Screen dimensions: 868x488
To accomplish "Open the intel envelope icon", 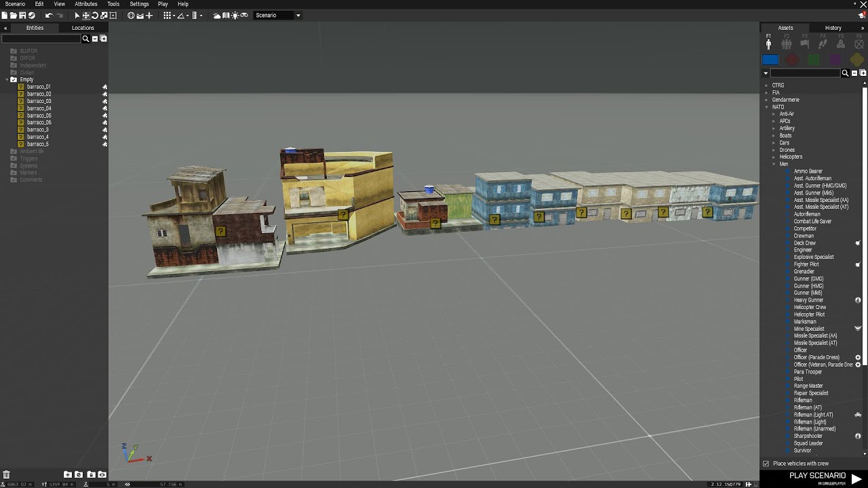I will (140, 15).
